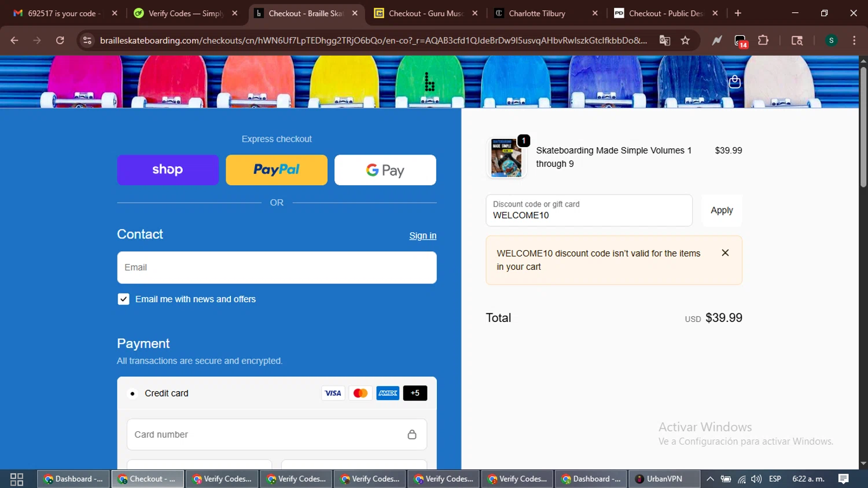Click the American Express logo
Image resolution: width=868 pixels, height=488 pixels.
tap(388, 393)
